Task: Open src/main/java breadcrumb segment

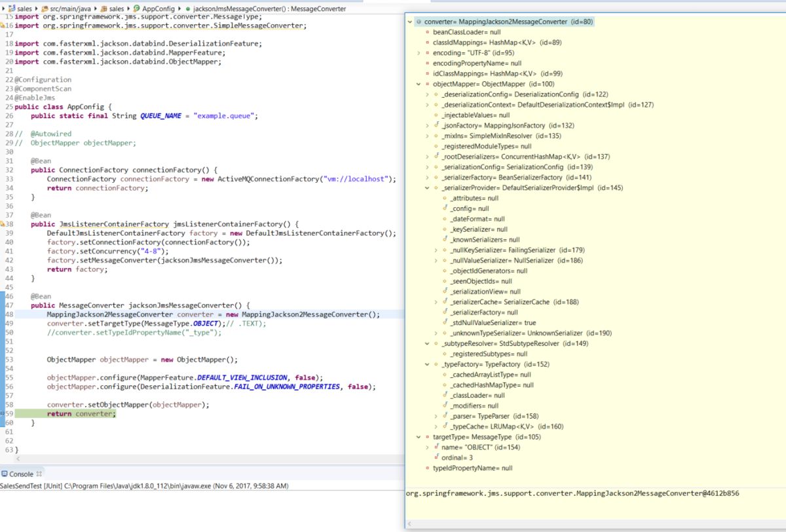Action: 71,9
